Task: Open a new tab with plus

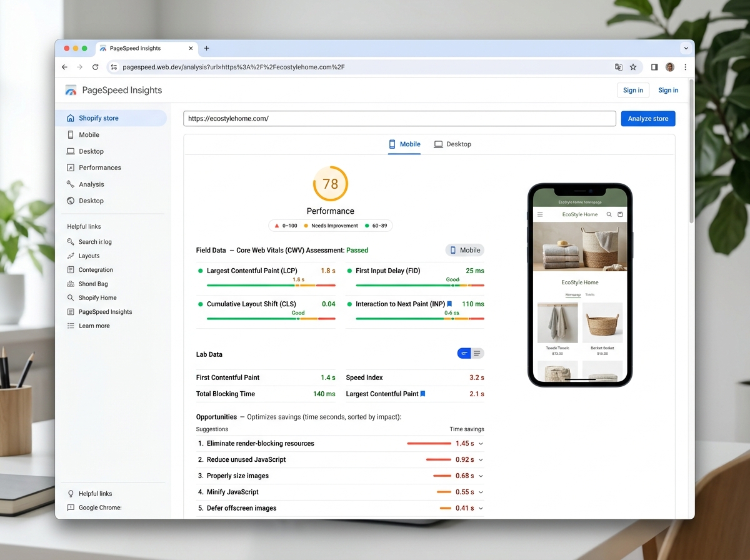Action: point(207,48)
